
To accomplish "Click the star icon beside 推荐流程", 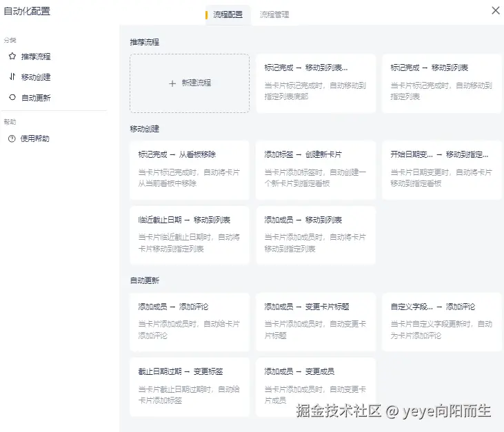I will click(x=12, y=56).
